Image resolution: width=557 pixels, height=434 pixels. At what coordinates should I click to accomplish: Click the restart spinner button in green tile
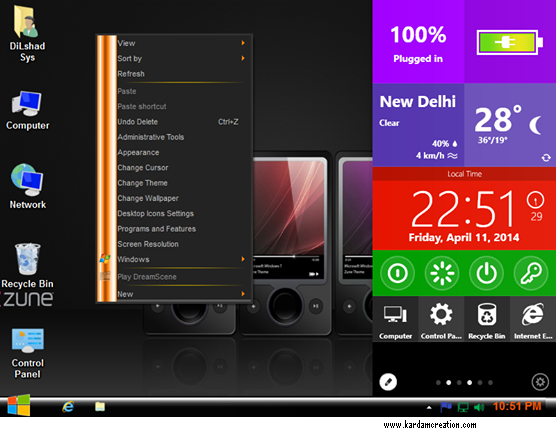(442, 273)
